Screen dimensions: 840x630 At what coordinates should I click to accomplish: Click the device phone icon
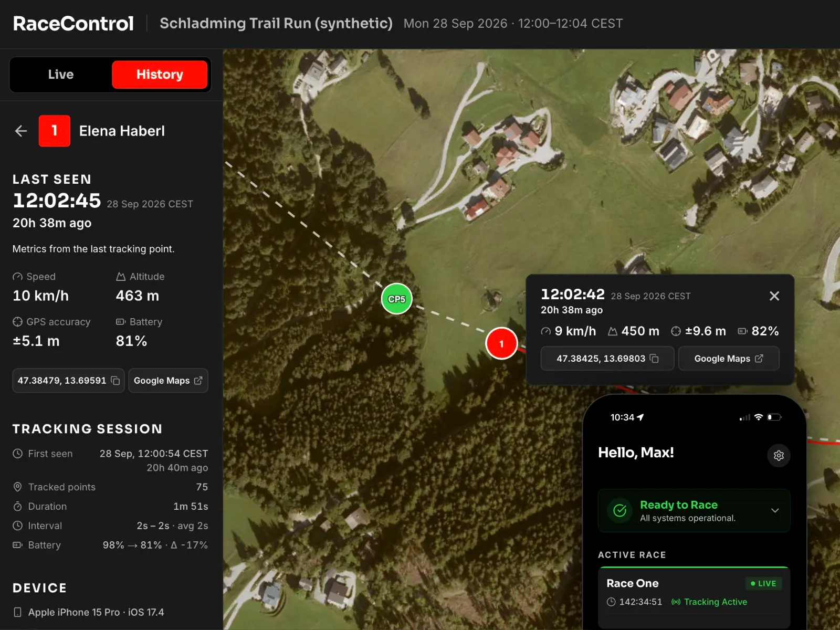click(x=17, y=612)
